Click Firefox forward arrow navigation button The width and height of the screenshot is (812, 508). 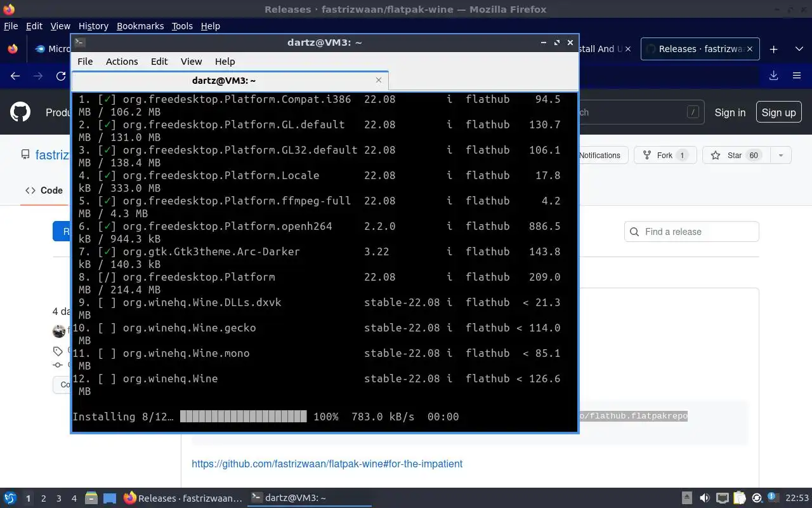[38, 76]
